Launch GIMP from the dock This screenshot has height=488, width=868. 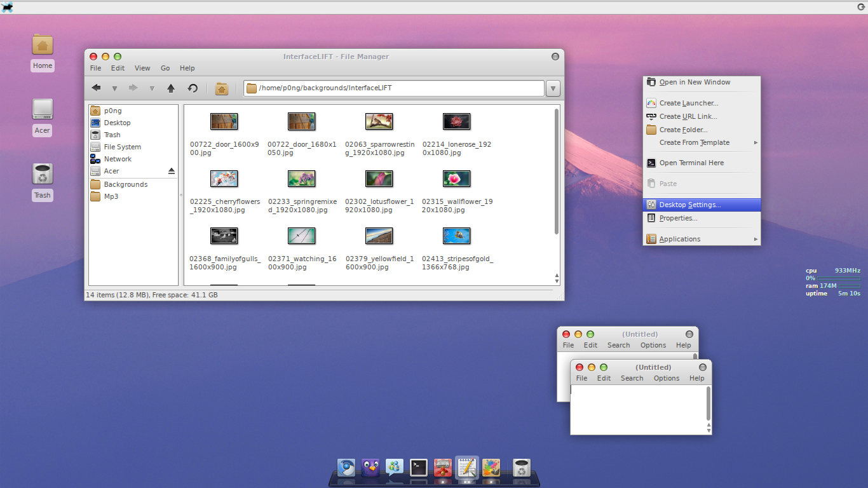[491, 468]
